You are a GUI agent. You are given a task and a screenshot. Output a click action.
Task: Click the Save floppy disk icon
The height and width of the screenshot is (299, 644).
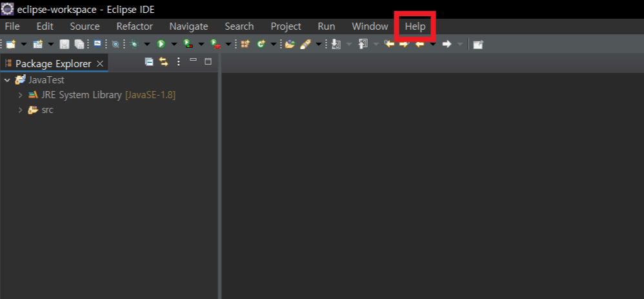[65, 44]
